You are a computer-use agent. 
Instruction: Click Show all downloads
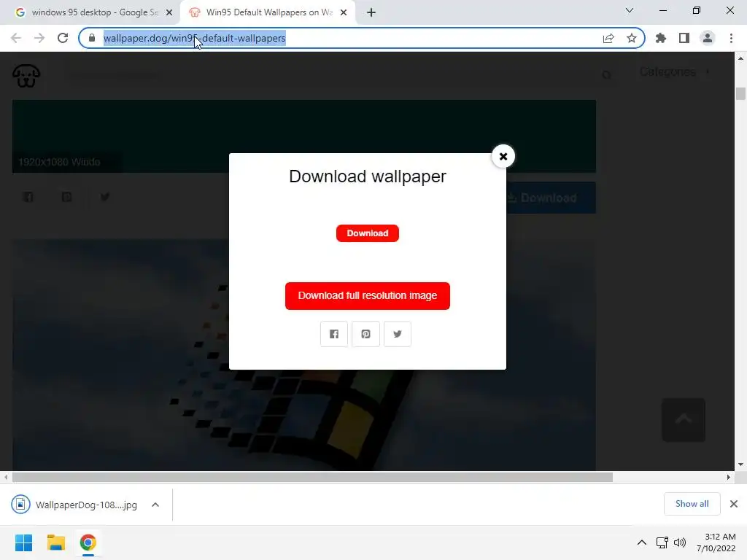coord(692,504)
